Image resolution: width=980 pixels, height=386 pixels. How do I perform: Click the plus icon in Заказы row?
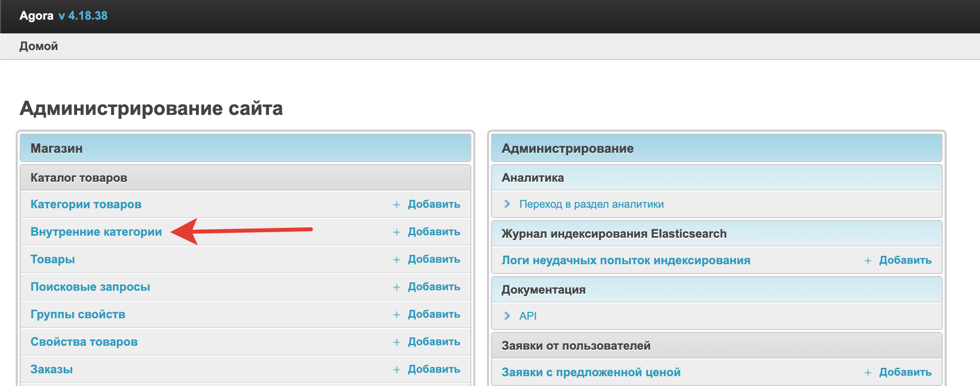(x=397, y=370)
